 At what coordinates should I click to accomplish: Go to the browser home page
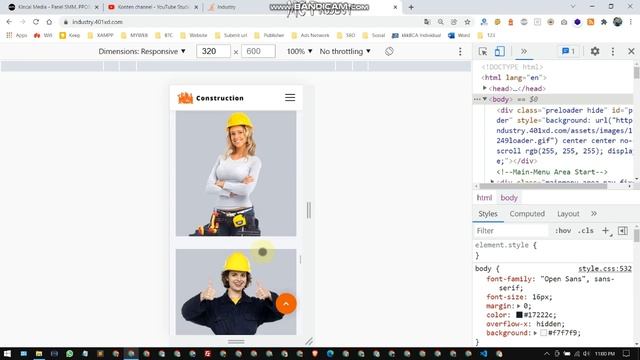coord(49,22)
